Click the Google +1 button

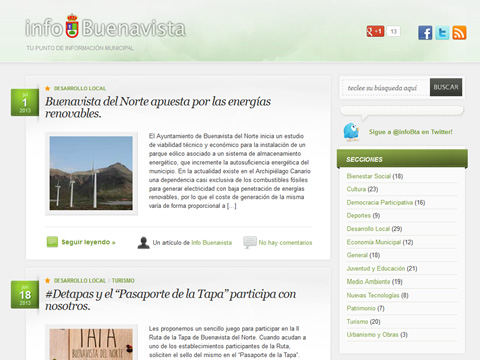click(375, 31)
